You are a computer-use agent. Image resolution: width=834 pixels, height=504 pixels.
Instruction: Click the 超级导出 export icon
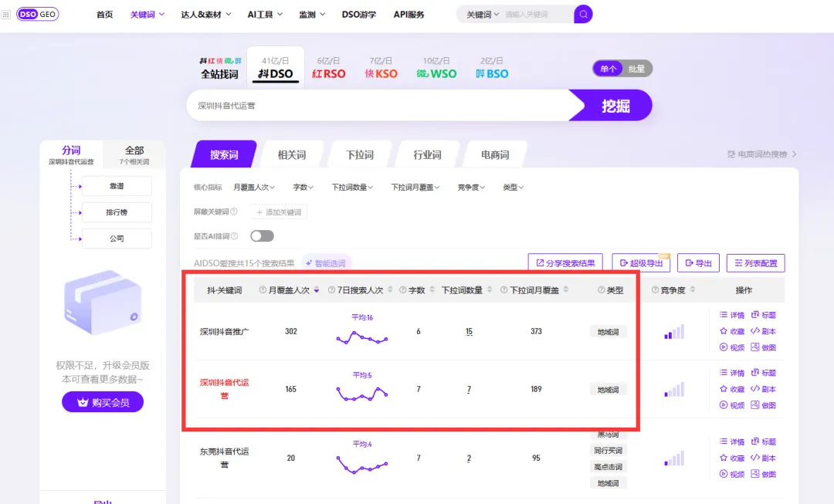tap(642, 262)
